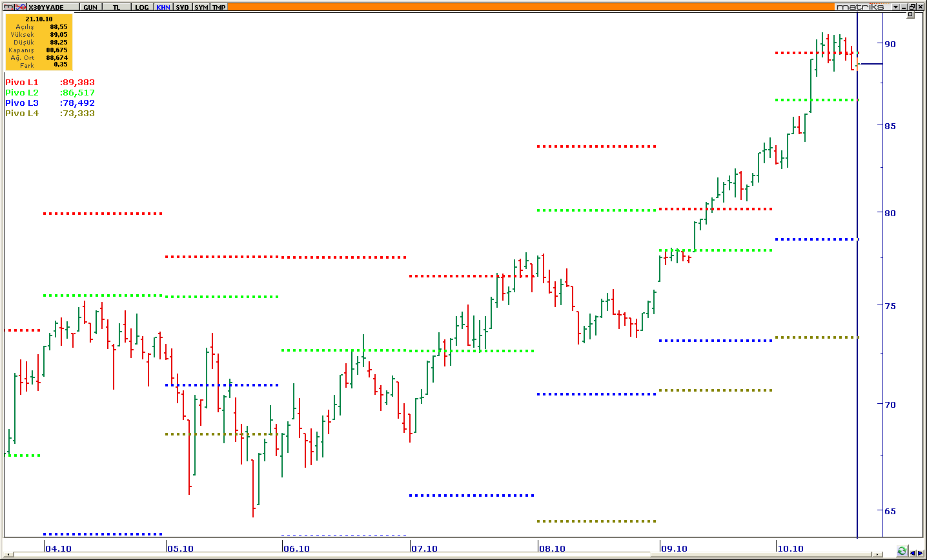Restore the chart window size
Viewport: 927px width, 560px height.
click(x=913, y=7)
